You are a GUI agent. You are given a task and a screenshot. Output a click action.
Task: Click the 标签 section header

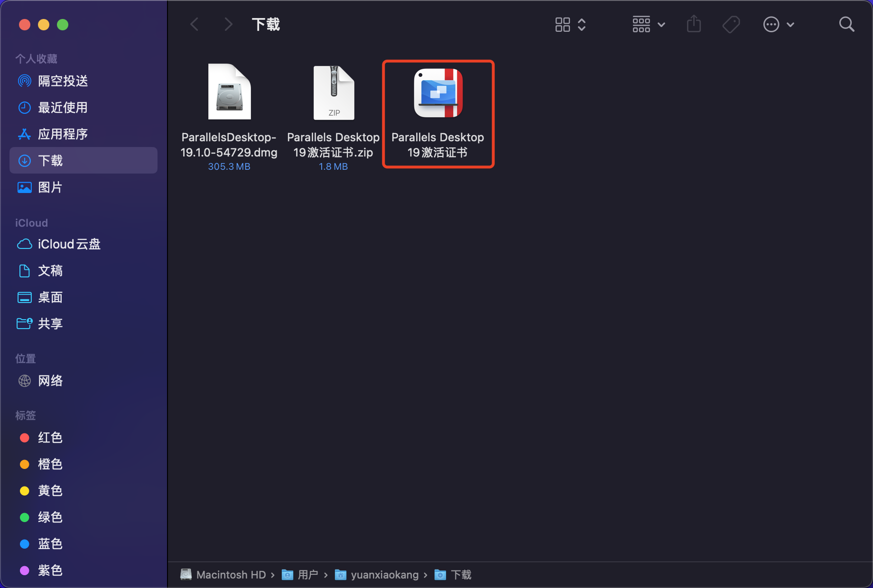[x=26, y=415]
